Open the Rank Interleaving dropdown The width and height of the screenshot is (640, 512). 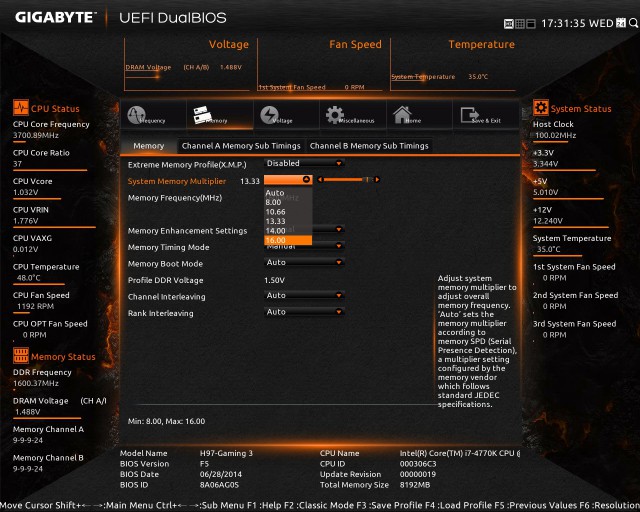pyautogui.click(x=304, y=312)
